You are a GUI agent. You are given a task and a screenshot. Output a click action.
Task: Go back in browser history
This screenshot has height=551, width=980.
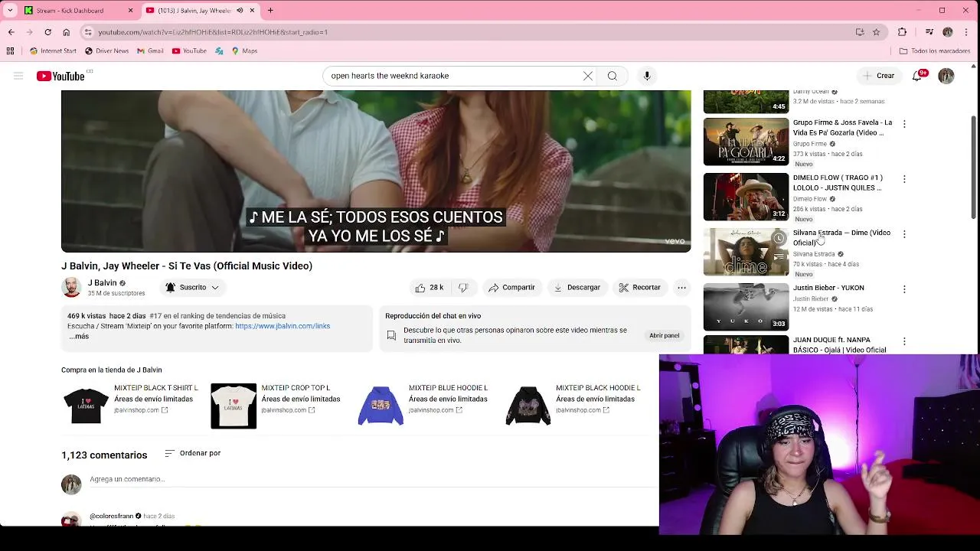[x=11, y=32]
